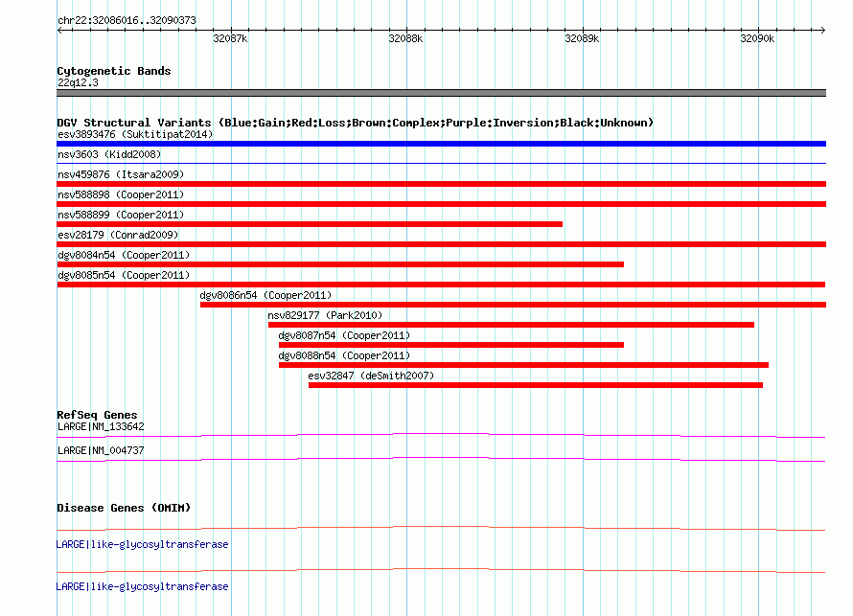Image resolution: width=853 pixels, height=616 pixels.
Task: Click the chr22:32086016..32090373 coordinate label
Action: (x=127, y=20)
